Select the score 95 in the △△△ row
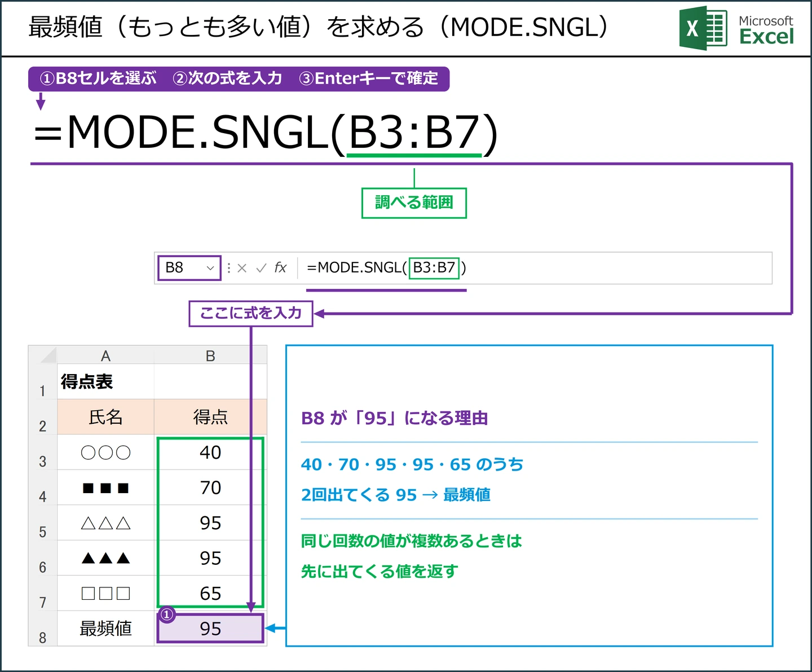Image resolution: width=812 pixels, height=672 pixels. coord(210,523)
